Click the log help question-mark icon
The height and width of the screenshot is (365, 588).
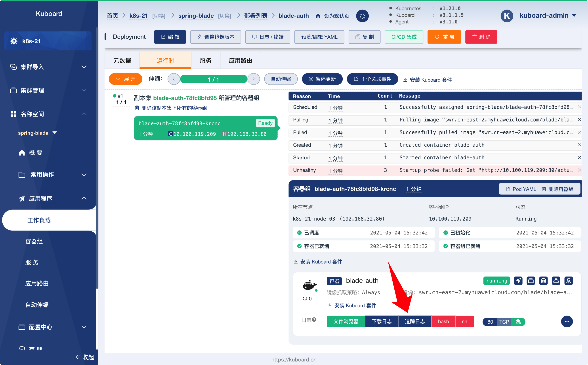tap(314, 320)
